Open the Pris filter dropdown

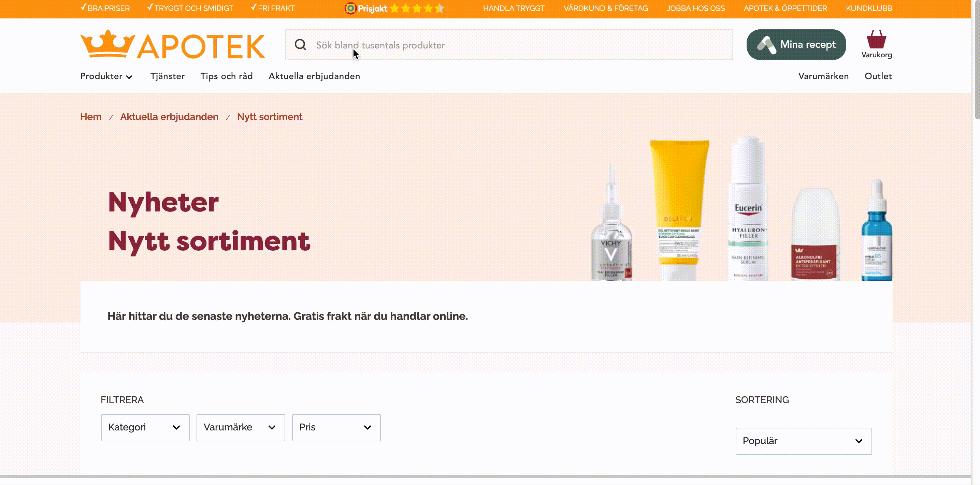pyautogui.click(x=336, y=428)
